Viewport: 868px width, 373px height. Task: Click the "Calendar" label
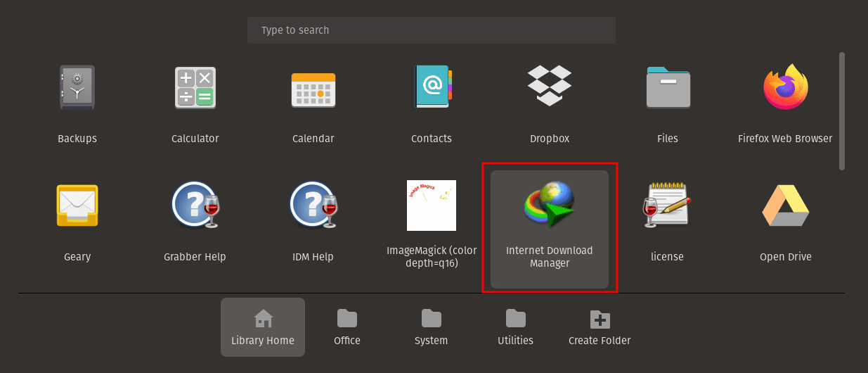[x=313, y=139]
